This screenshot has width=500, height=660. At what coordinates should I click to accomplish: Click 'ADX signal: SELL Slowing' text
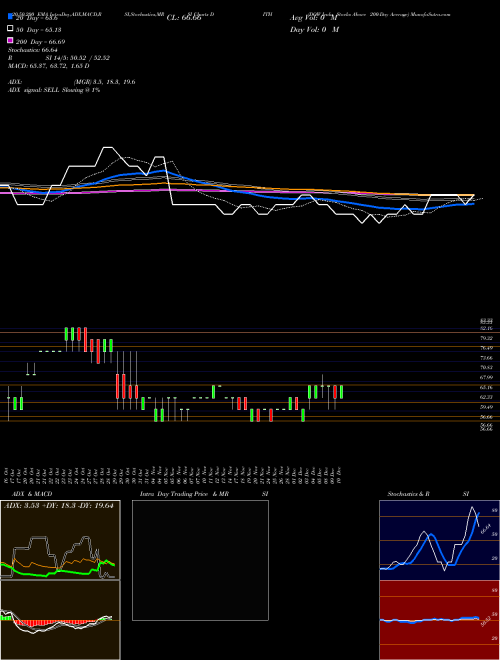click(x=53, y=90)
